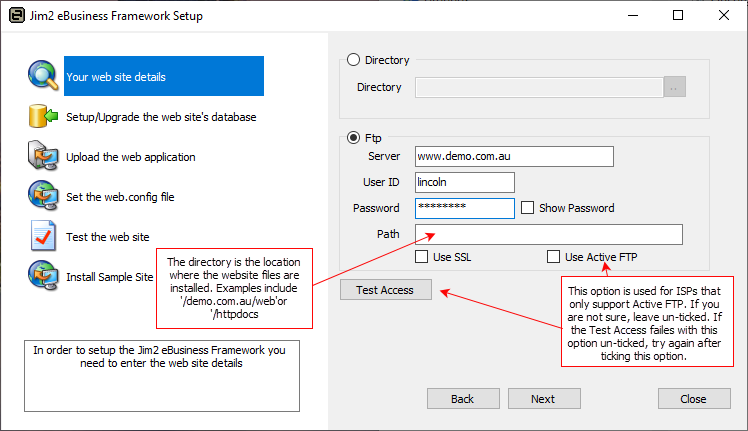Click the Next button

pos(543,398)
